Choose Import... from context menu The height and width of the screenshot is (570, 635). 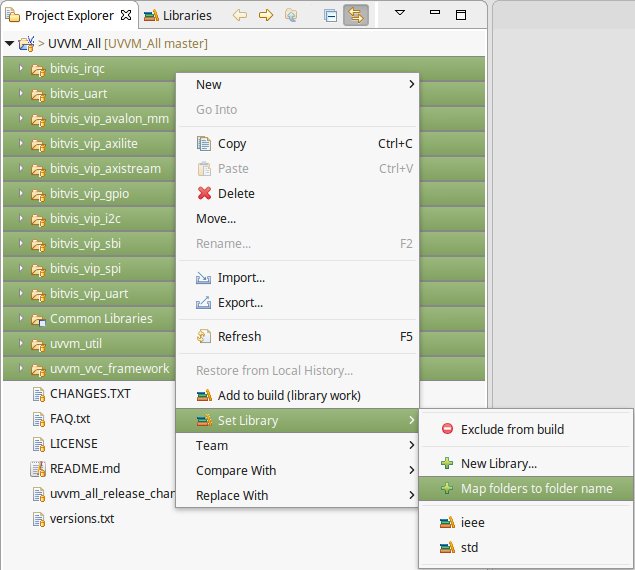[x=297, y=278]
